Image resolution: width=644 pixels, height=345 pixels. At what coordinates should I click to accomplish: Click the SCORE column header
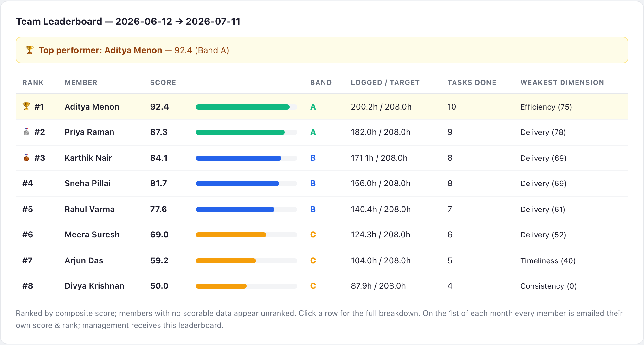pyautogui.click(x=163, y=82)
